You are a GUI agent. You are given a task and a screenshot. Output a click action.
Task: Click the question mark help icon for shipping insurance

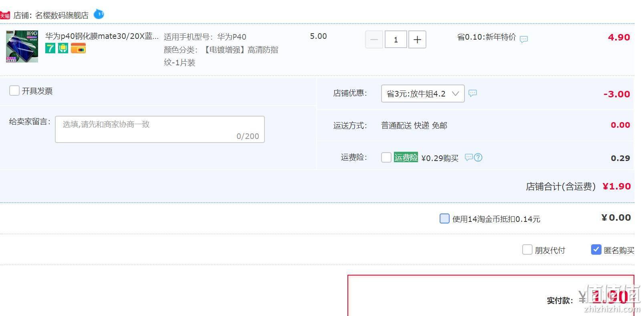(x=478, y=157)
